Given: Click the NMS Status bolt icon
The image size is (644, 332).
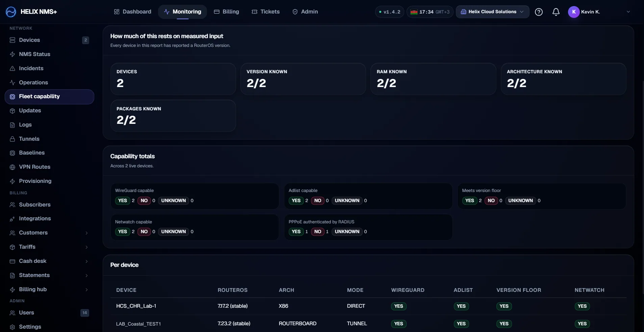Looking at the screenshot, I should coord(12,54).
